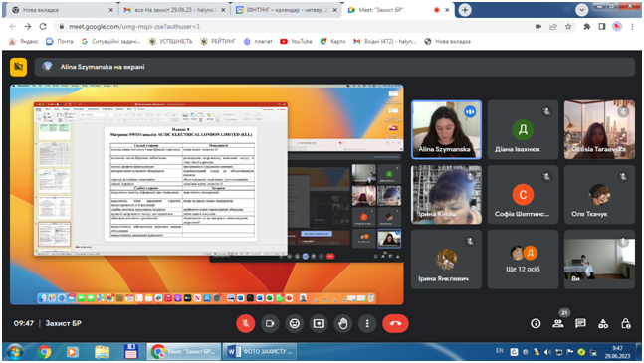Raise hand using the hand icon
The height and width of the screenshot is (363, 644).
click(x=343, y=323)
